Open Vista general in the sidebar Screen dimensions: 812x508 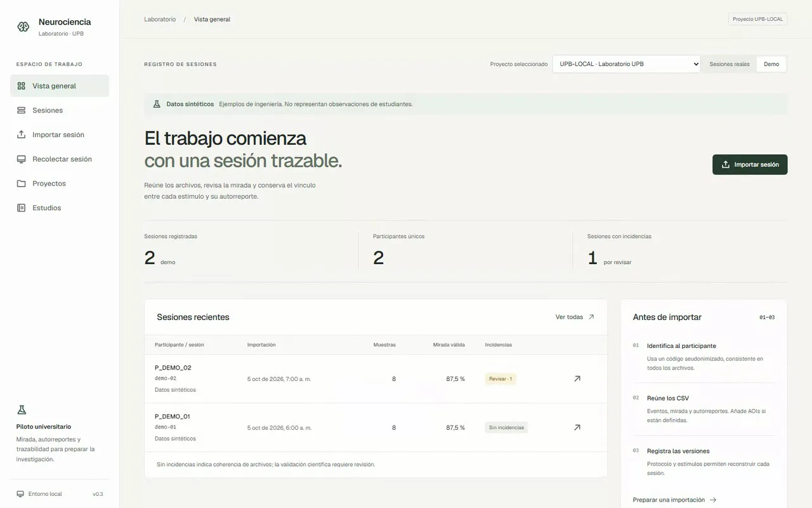[60, 86]
